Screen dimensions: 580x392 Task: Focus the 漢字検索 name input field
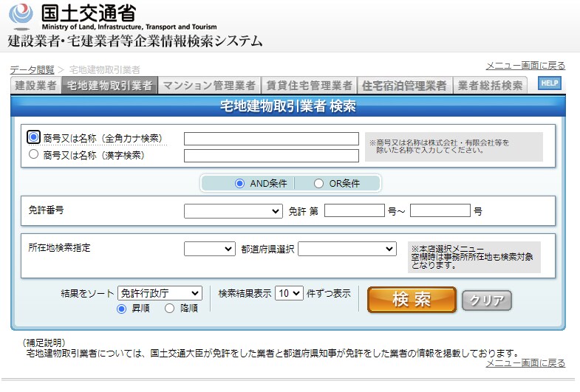[271, 156]
